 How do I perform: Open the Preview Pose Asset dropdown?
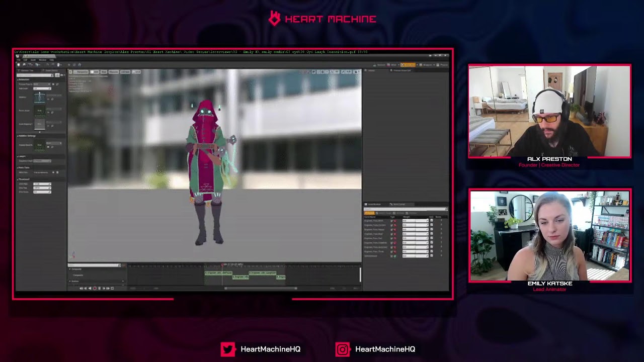[42, 84]
